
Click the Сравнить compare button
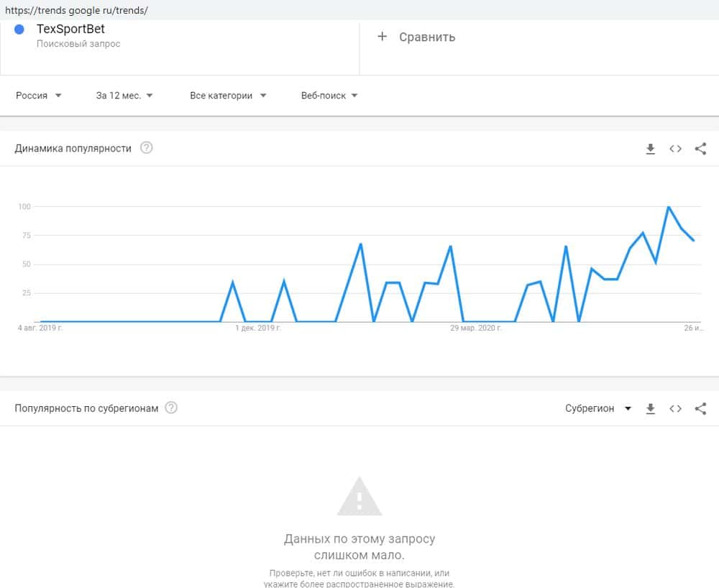[x=426, y=37]
